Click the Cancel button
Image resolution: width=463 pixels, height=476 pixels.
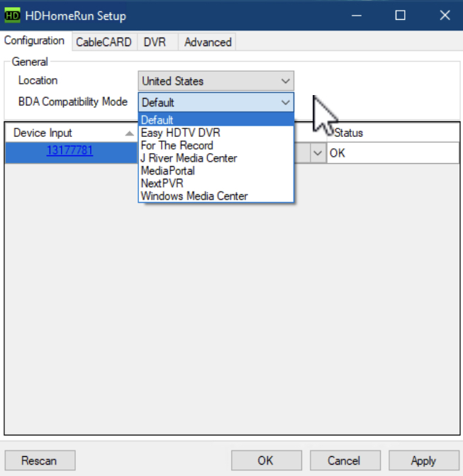tap(344, 460)
